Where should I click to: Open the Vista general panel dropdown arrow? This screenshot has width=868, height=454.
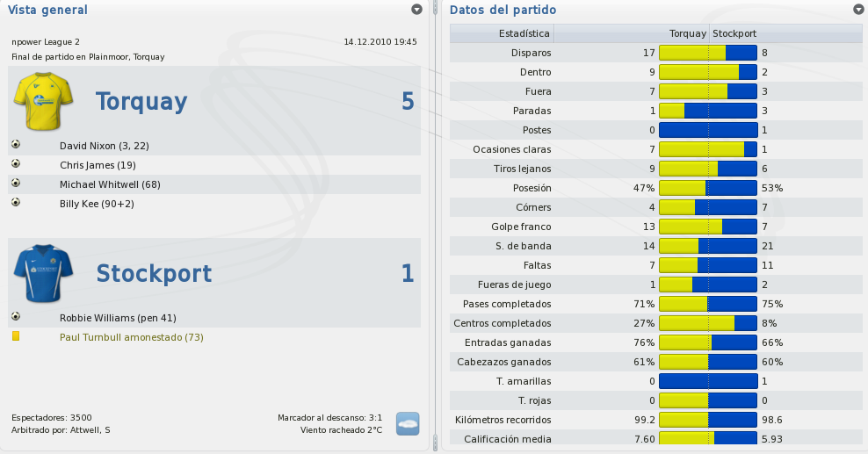point(416,10)
